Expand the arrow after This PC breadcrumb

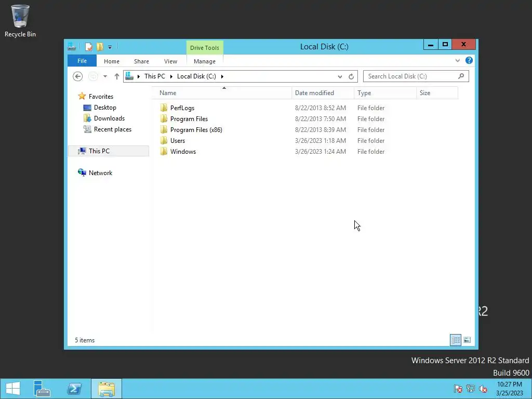171,76
